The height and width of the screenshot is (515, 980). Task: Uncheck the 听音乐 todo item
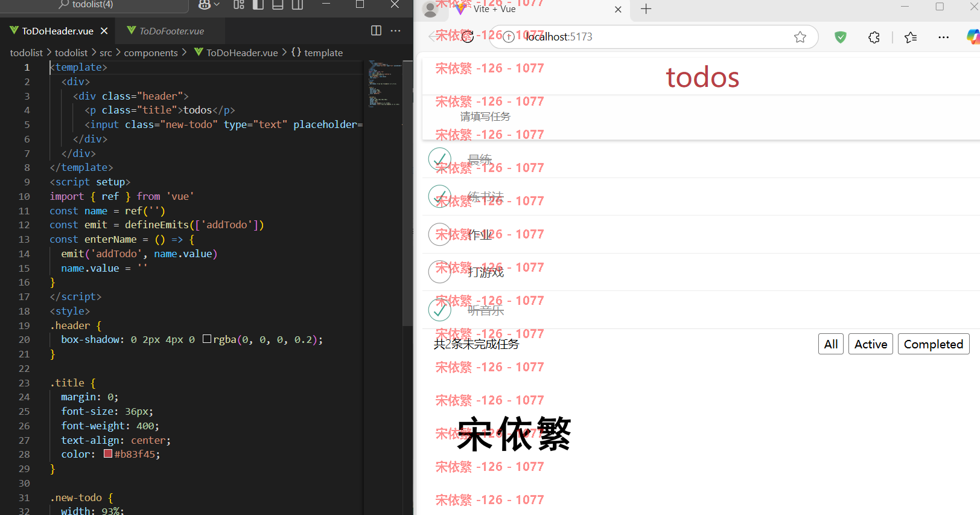click(x=440, y=310)
